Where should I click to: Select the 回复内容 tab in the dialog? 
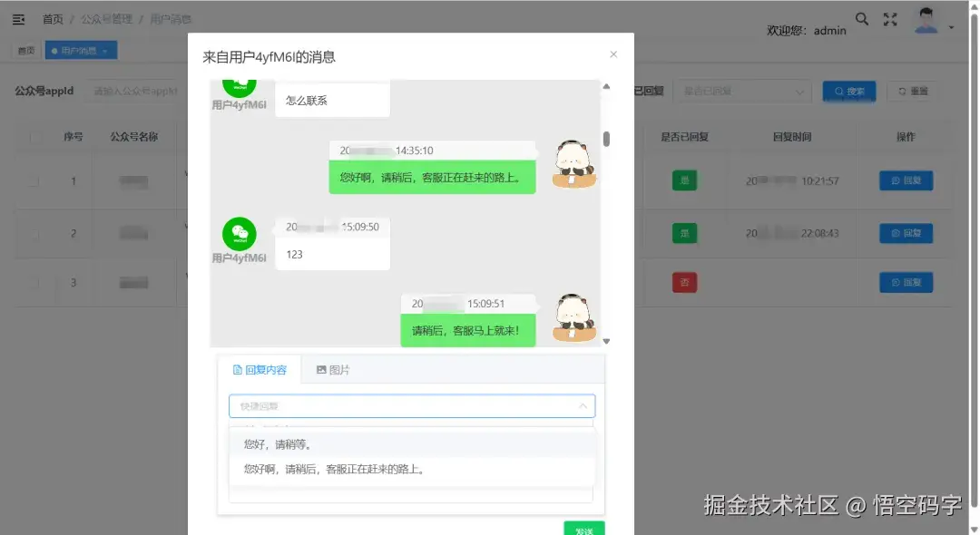click(x=260, y=370)
